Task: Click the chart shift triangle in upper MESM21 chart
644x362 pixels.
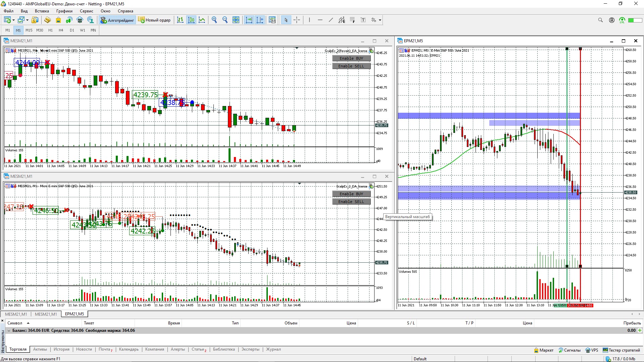Action: pos(297,48)
